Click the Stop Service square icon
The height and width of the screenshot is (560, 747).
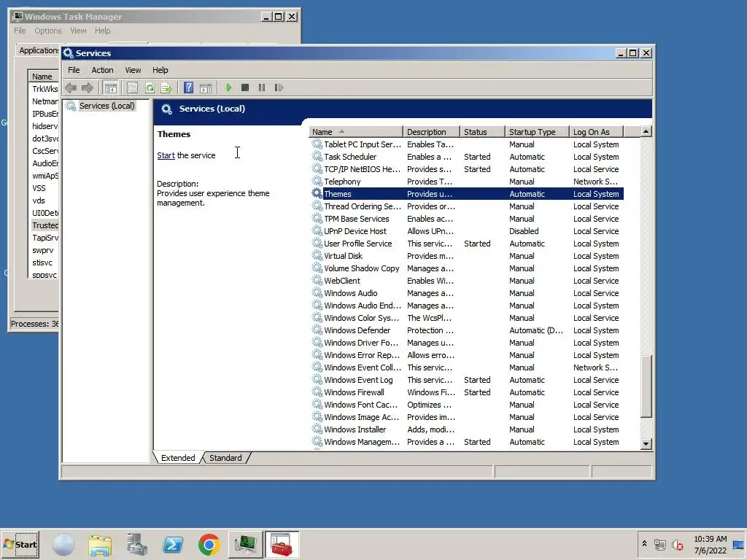coord(245,87)
